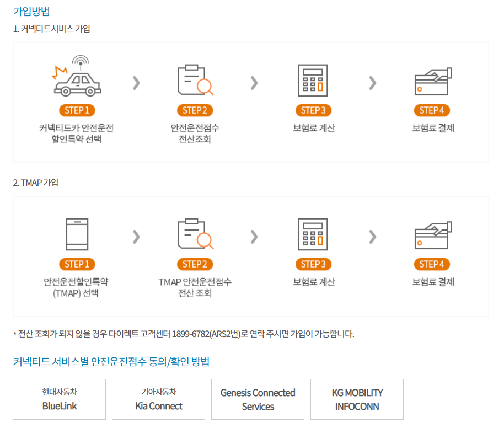Select Genesis Connected Services tab
Viewport: 504px width, 433px height.
(x=258, y=399)
